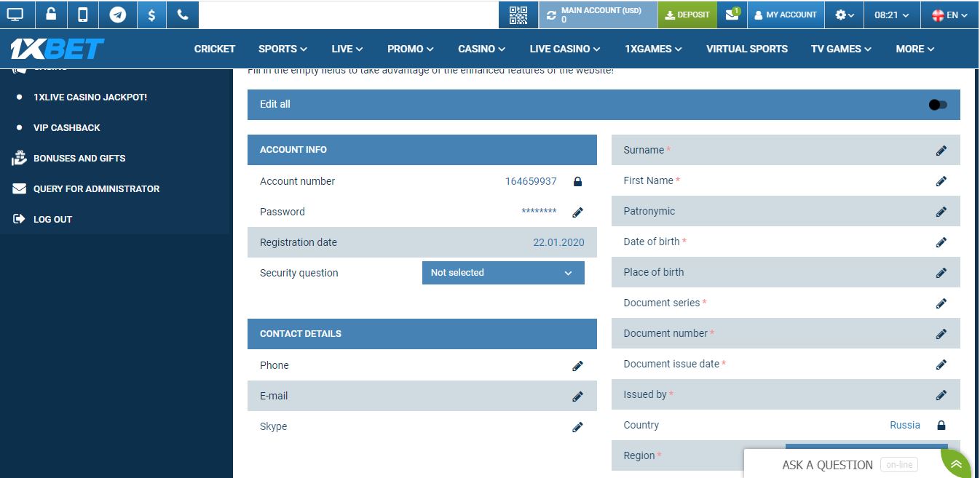Open the messages envelope with 1 badge
980x478 pixels.
[732, 15]
